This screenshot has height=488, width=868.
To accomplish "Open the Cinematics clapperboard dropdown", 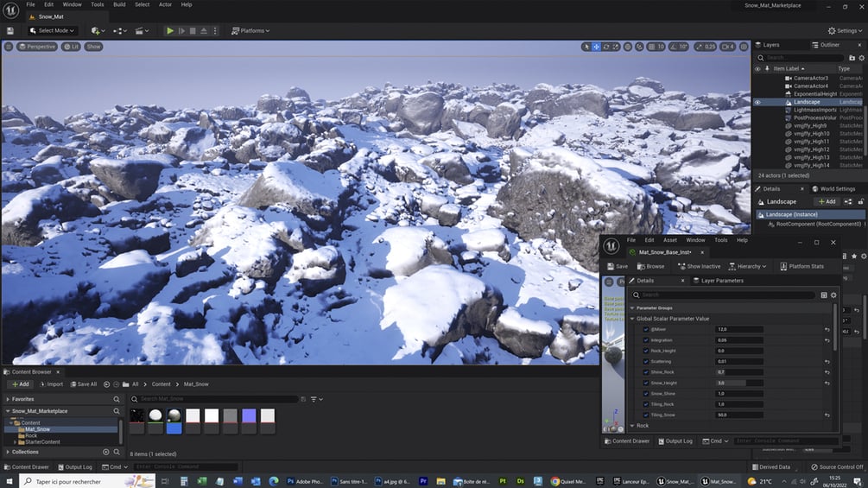I will click(143, 31).
